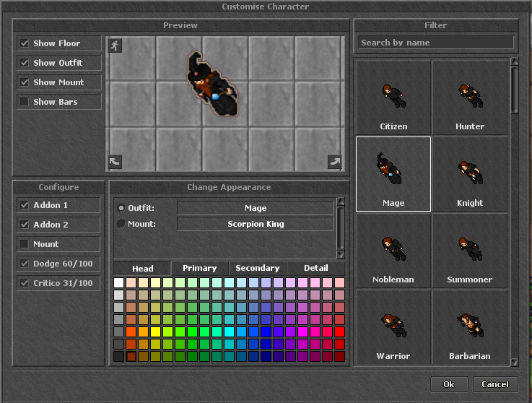
Task: Disable the Show Mount option
Action: [x=25, y=82]
